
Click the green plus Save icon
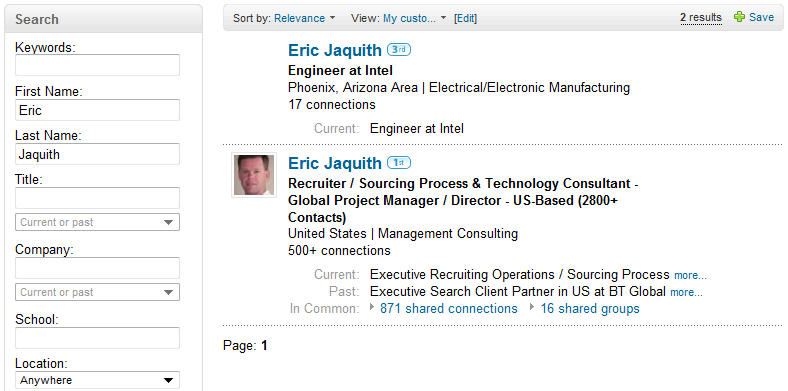[x=739, y=17]
